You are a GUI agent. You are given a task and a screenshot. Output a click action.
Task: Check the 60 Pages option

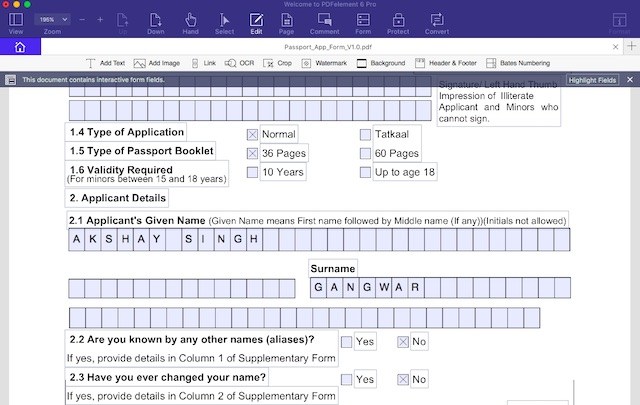(x=365, y=153)
